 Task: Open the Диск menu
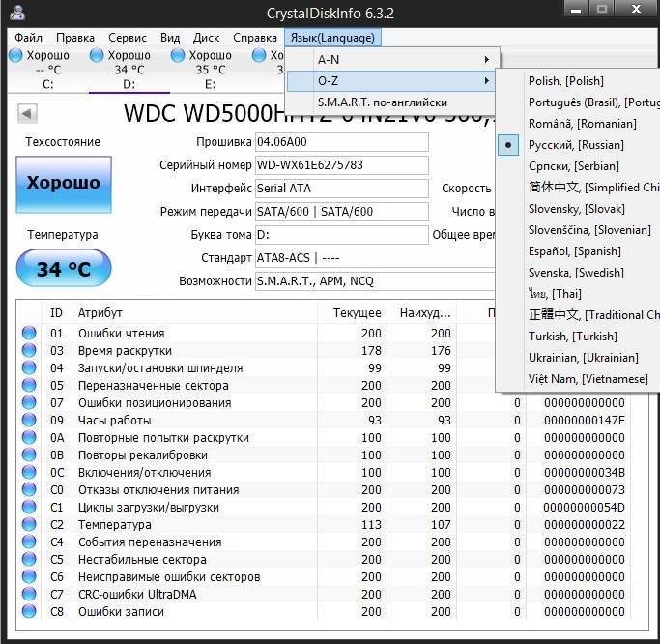tap(206, 38)
